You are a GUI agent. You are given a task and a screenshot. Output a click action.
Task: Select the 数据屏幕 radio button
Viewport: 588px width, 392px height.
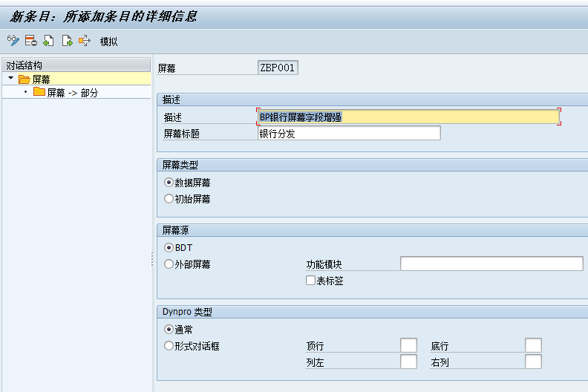click(169, 183)
